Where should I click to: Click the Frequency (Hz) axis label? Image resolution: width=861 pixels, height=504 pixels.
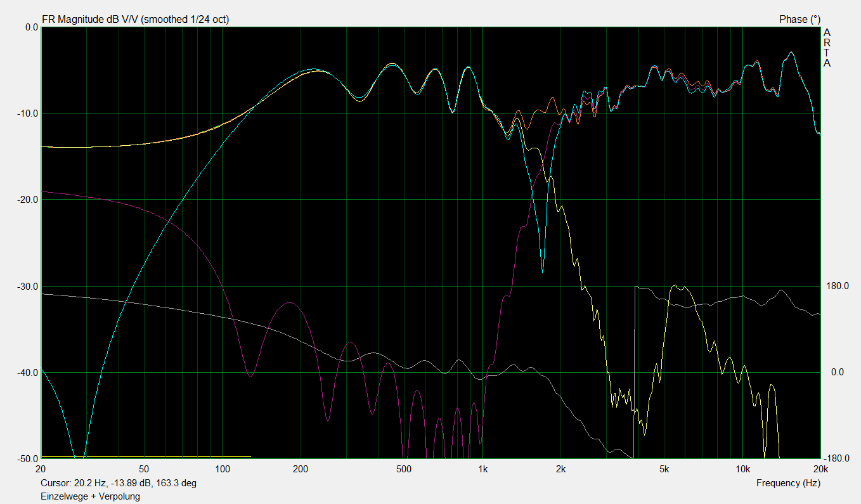tap(788, 483)
